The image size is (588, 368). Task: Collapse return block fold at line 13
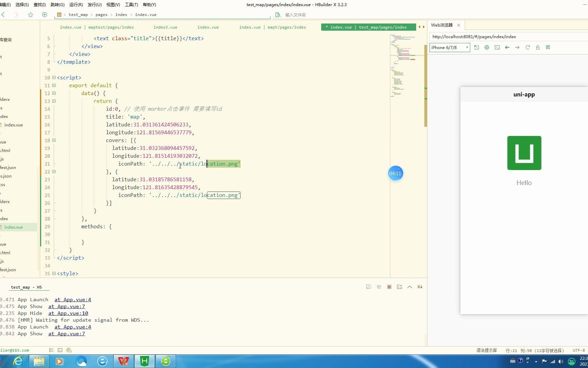point(54,101)
